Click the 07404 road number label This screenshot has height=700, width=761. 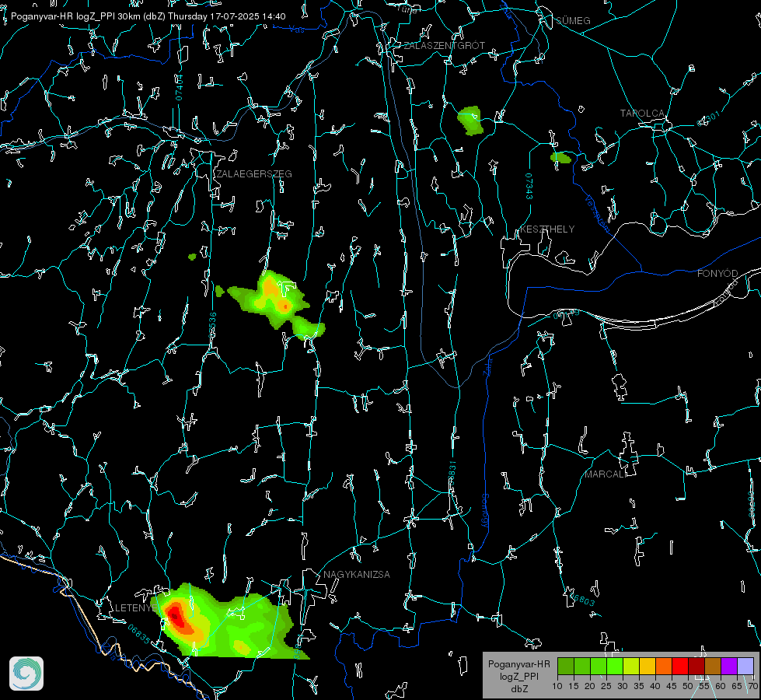click(x=179, y=88)
